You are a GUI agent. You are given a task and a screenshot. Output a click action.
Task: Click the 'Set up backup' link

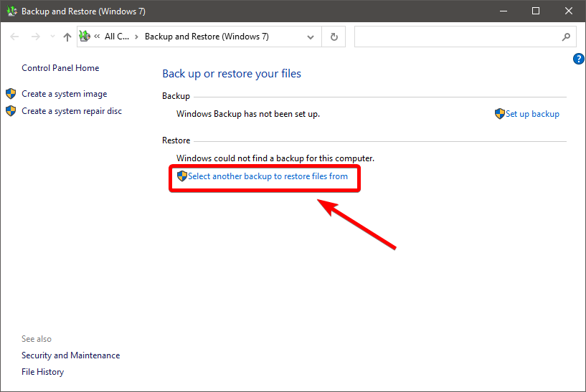[532, 114]
